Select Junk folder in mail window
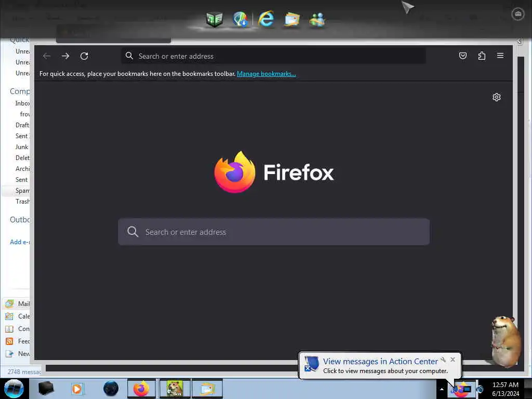Image resolution: width=532 pixels, height=399 pixels. click(22, 147)
